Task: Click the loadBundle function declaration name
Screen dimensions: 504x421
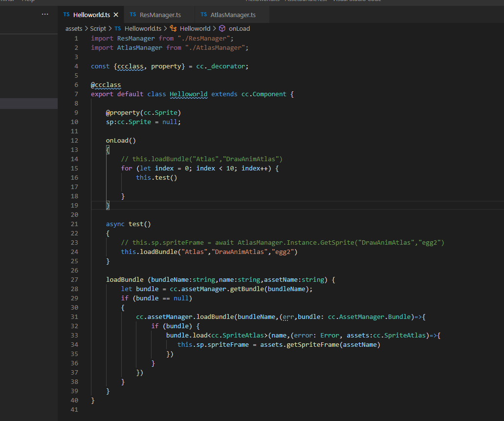Action: pos(125,280)
